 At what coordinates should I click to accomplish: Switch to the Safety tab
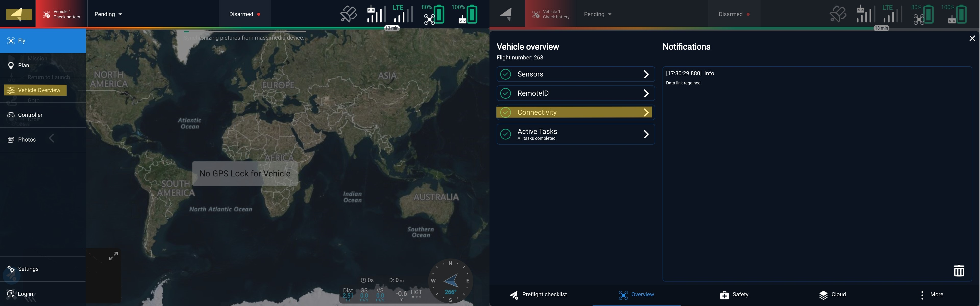click(x=734, y=295)
